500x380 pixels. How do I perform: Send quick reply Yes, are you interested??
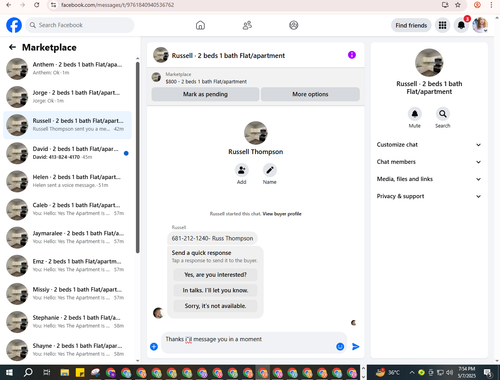tap(215, 275)
